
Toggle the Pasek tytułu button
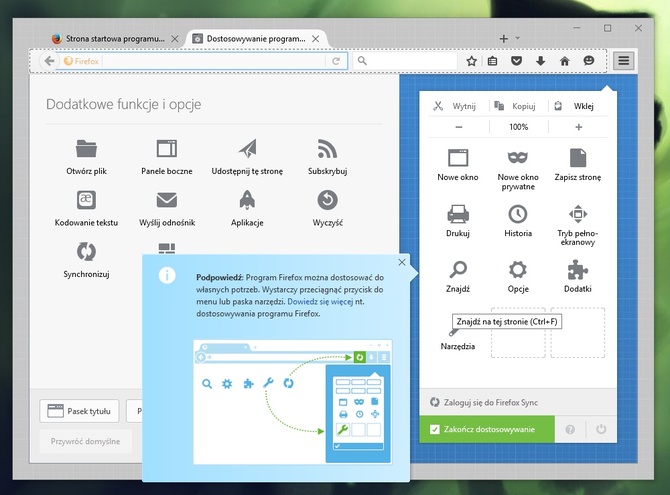click(80, 410)
